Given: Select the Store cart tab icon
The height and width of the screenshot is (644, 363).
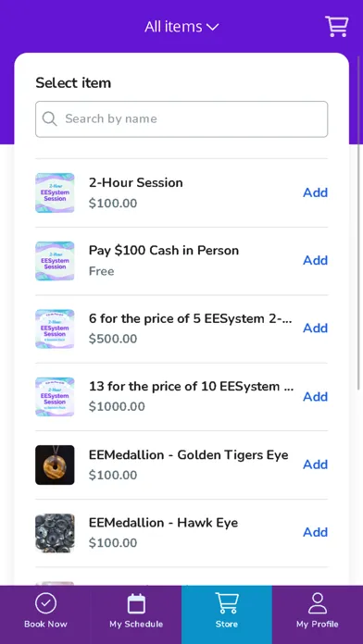Looking at the screenshot, I should coord(227,603).
